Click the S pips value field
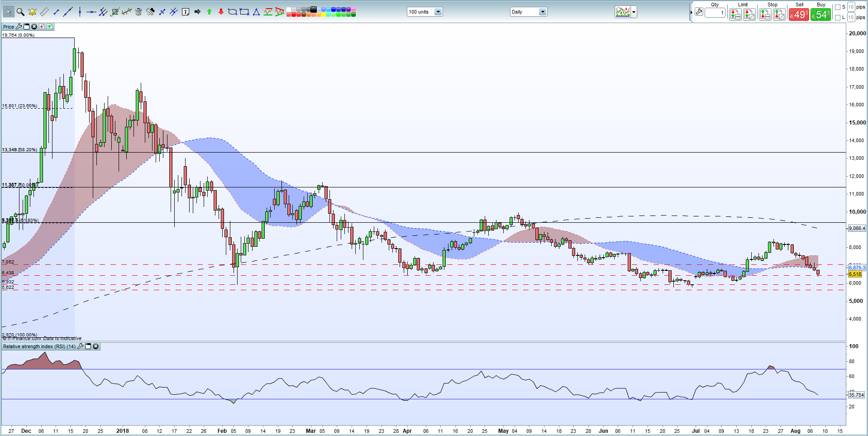The image size is (868, 436). (x=851, y=7)
